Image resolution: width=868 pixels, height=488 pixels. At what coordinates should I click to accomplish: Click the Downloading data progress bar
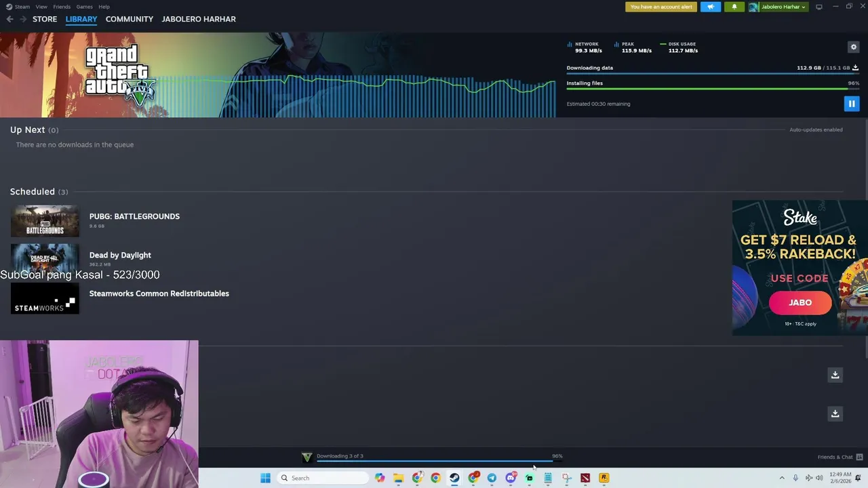tap(713, 73)
